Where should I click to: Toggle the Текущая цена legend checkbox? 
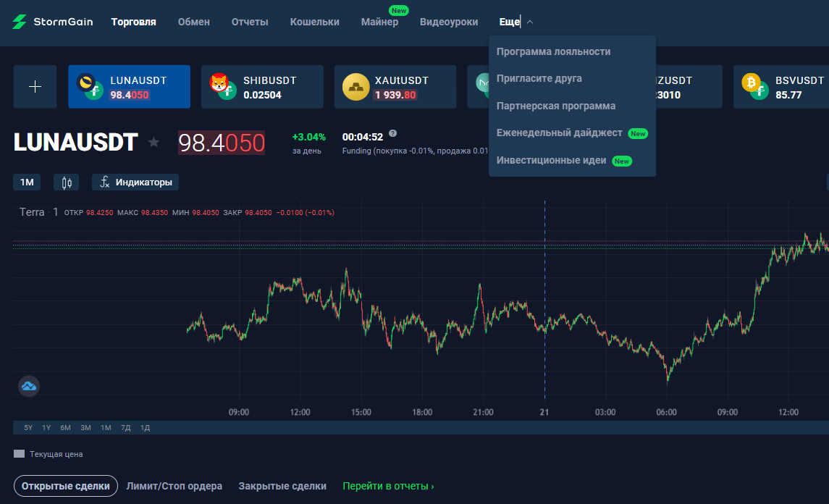(x=19, y=454)
